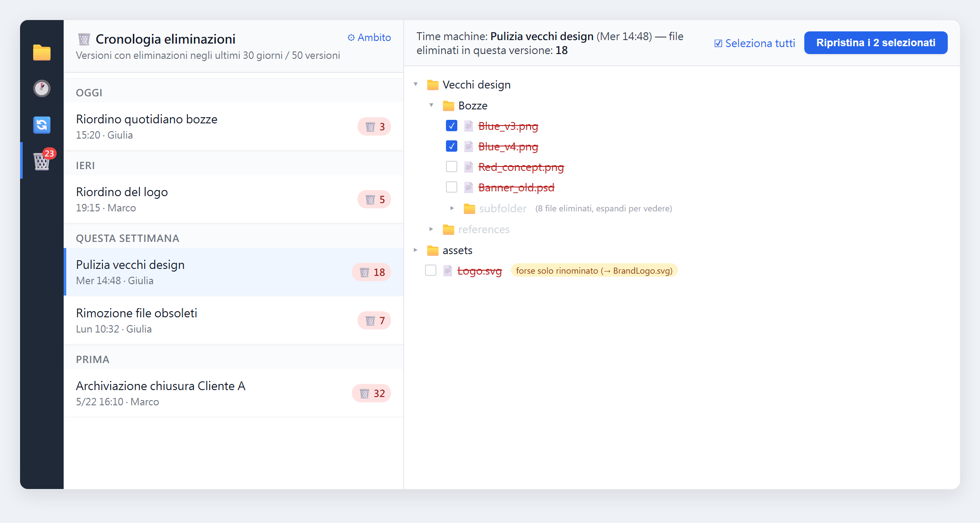Click the 8 file eliminati hint text
Screen dimensions: 980x523
pyautogui.click(x=604, y=209)
